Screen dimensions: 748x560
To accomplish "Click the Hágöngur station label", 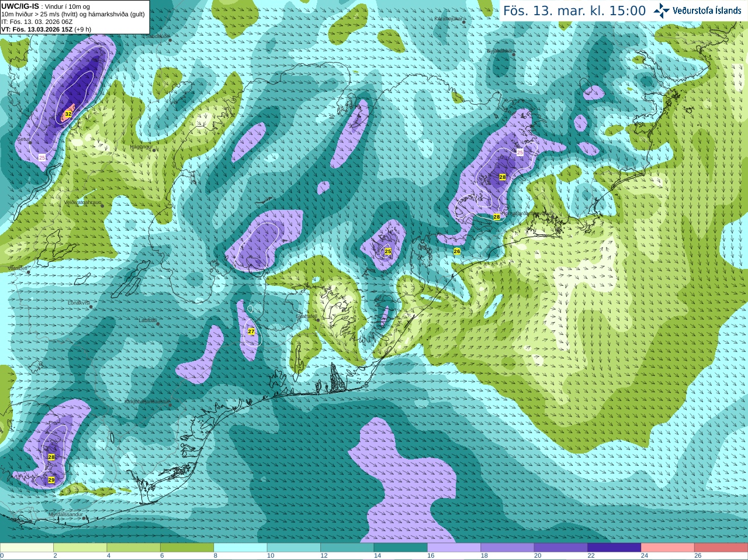I will point(141,147).
